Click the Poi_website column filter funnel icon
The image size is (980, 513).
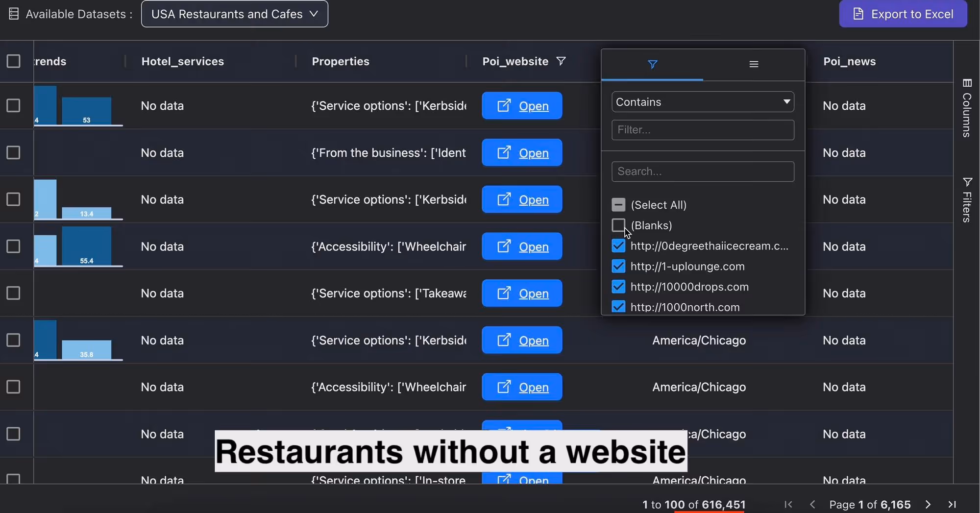561,61
